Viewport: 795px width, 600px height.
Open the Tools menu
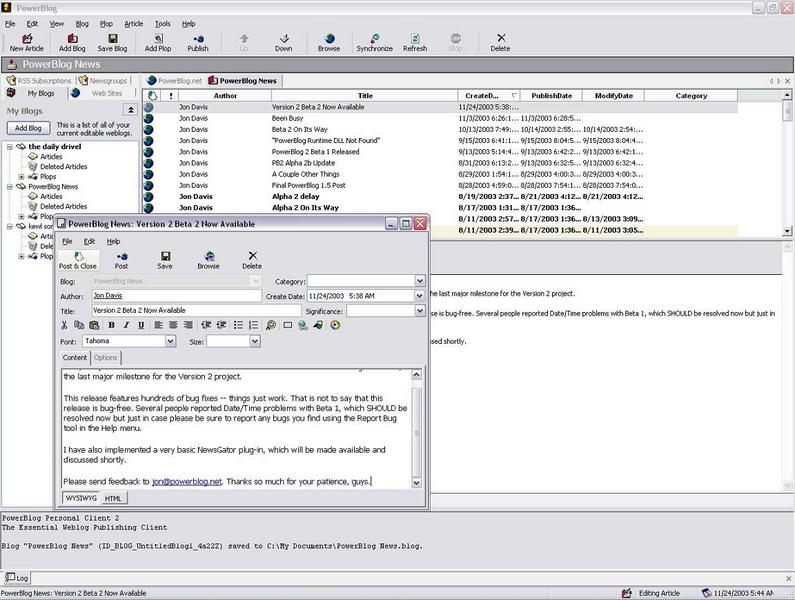click(x=163, y=24)
